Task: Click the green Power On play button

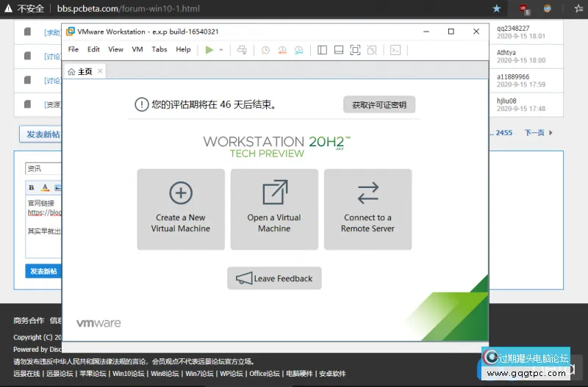Action: (209, 50)
